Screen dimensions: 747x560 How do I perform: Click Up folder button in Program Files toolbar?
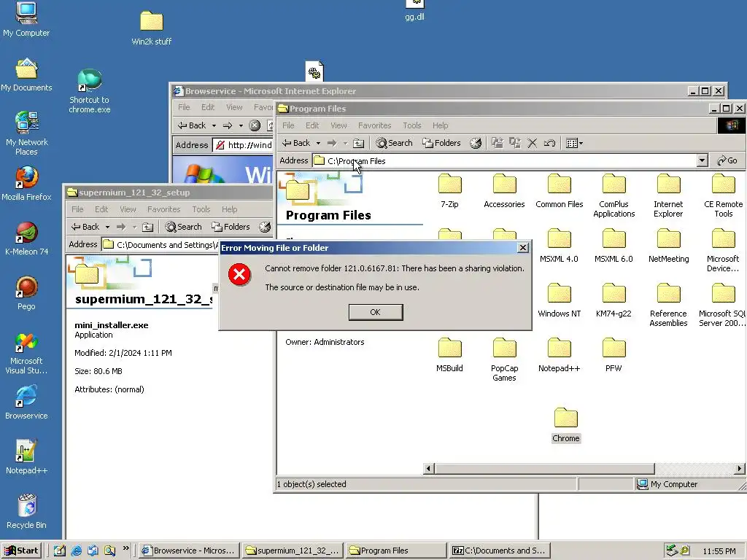pyautogui.click(x=359, y=143)
